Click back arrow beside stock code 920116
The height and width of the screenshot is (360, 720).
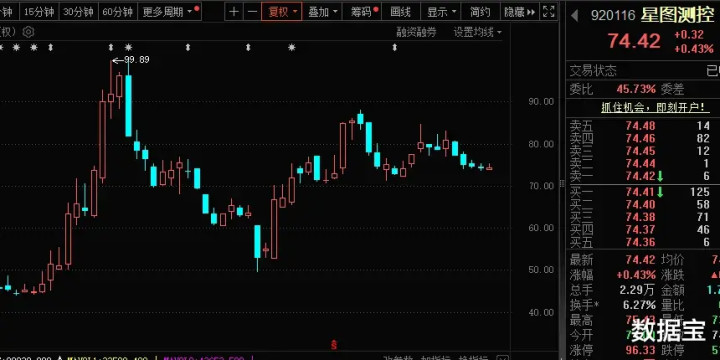(574, 16)
